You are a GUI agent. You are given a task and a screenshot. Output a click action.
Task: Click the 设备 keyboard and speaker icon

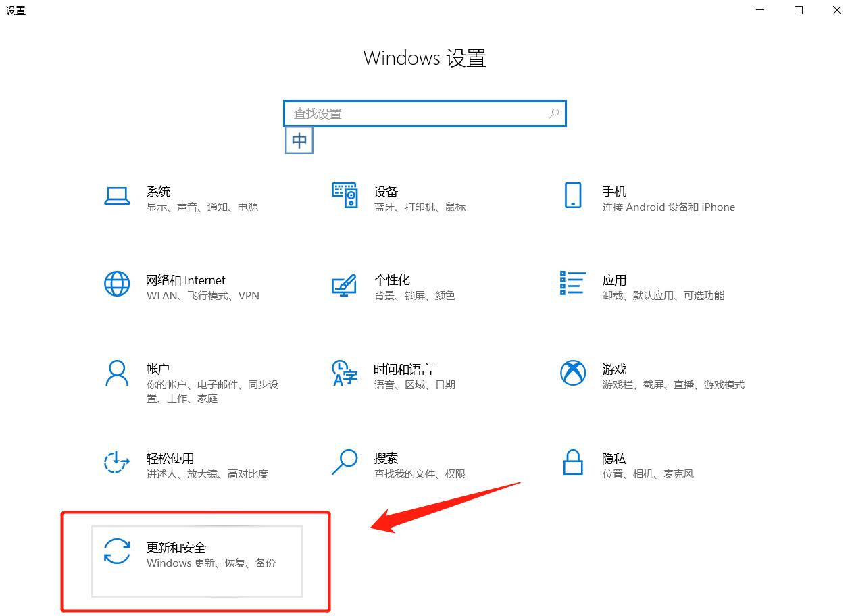(345, 195)
